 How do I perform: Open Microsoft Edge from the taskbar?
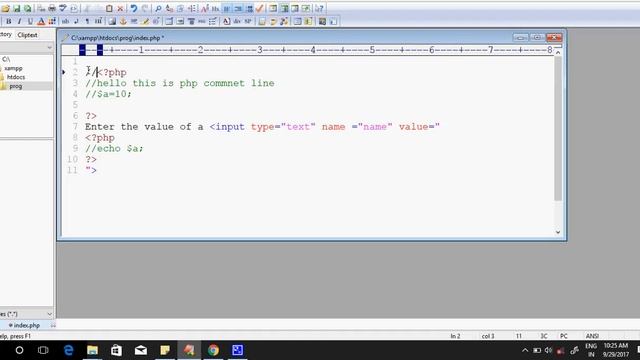coord(69,350)
